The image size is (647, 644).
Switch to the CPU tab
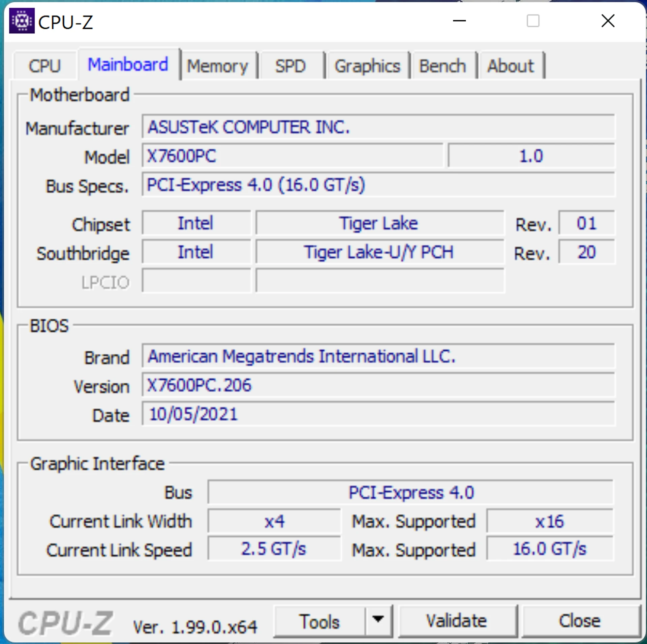[45, 65]
